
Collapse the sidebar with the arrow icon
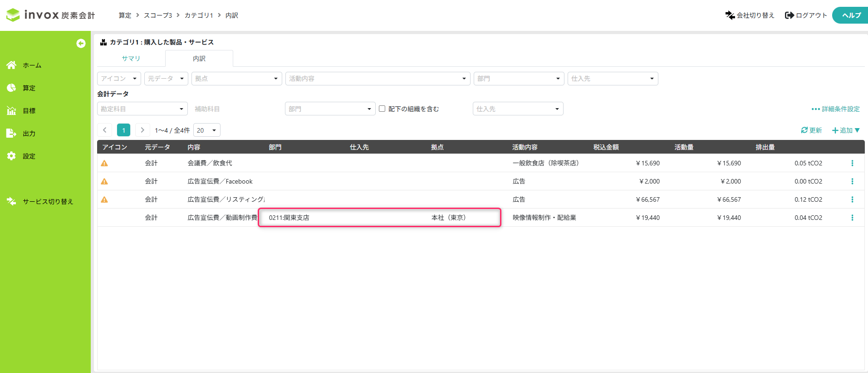pyautogui.click(x=81, y=43)
